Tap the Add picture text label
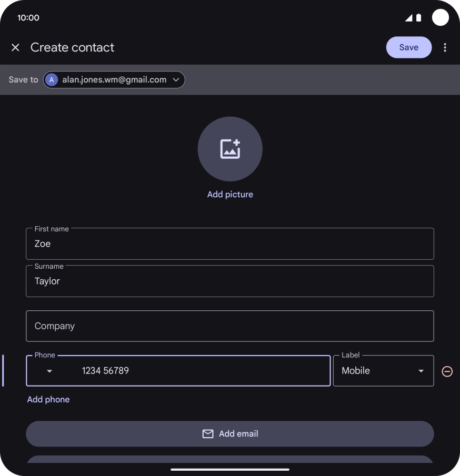Viewport: 460px width, 476px height. [x=230, y=195]
